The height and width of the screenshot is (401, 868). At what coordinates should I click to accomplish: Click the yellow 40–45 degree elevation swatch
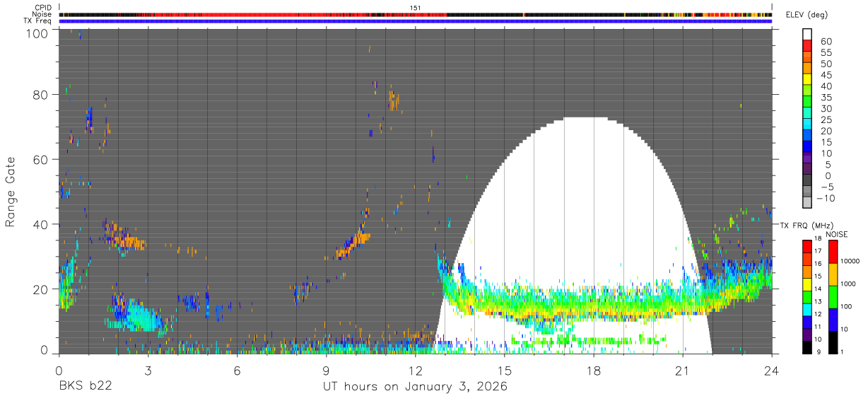coord(807,80)
